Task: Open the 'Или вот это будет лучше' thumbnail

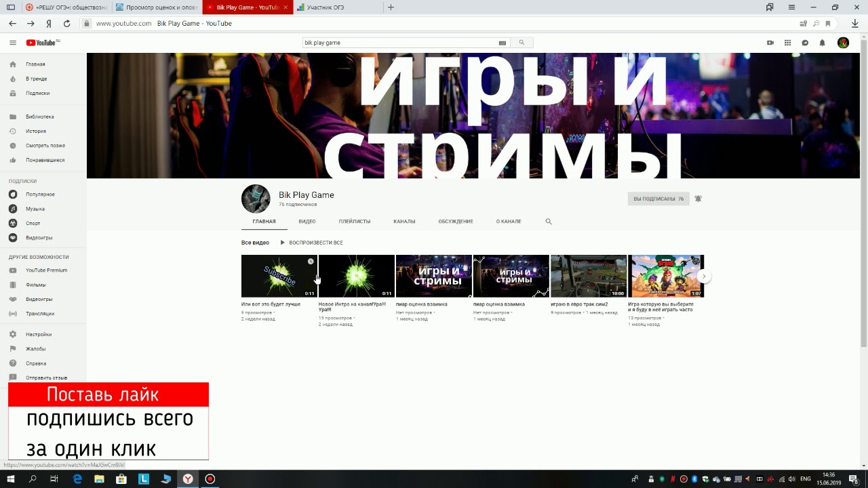Action: (x=279, y=276)
